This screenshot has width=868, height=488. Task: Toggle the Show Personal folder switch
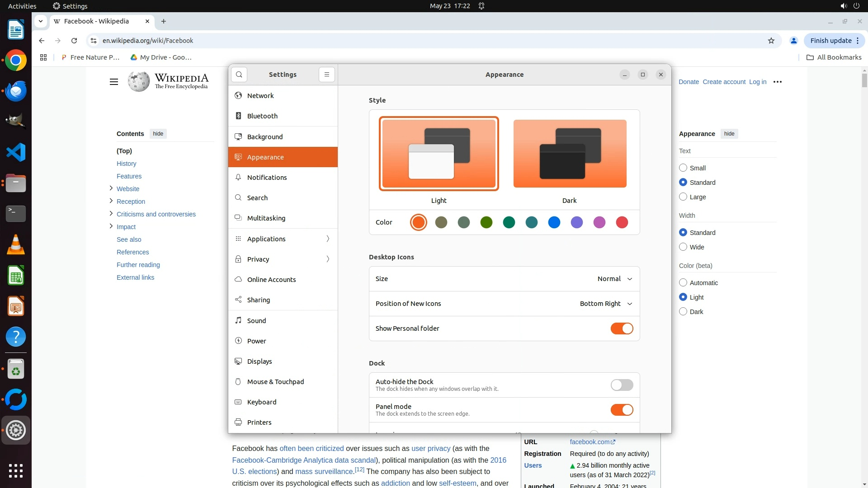(x=622, y=328)
